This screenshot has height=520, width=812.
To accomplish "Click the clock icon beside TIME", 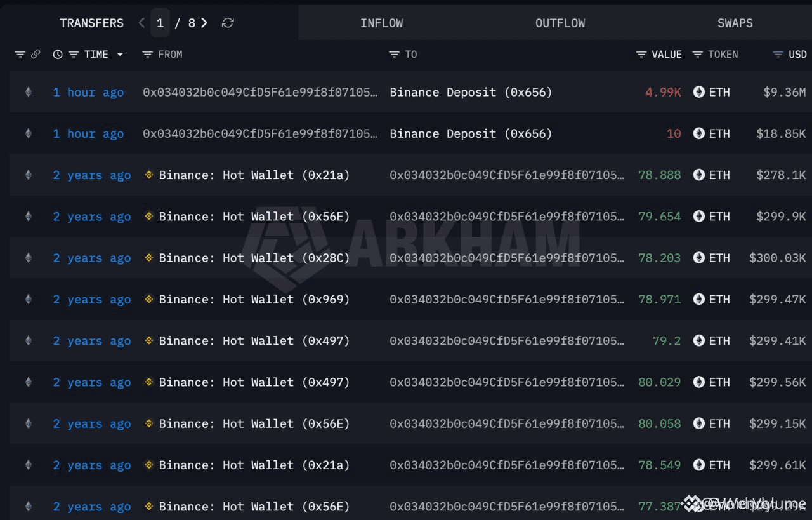I will (58, 55).
